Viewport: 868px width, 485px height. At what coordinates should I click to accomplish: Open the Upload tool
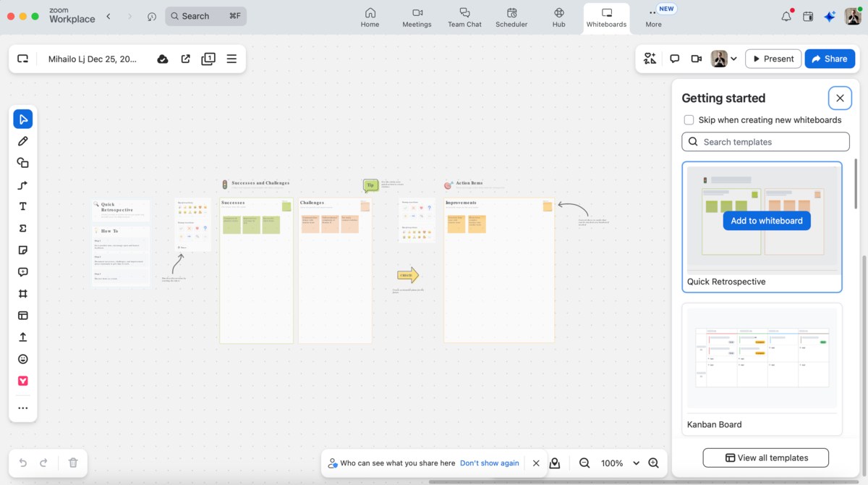(22, 337)
